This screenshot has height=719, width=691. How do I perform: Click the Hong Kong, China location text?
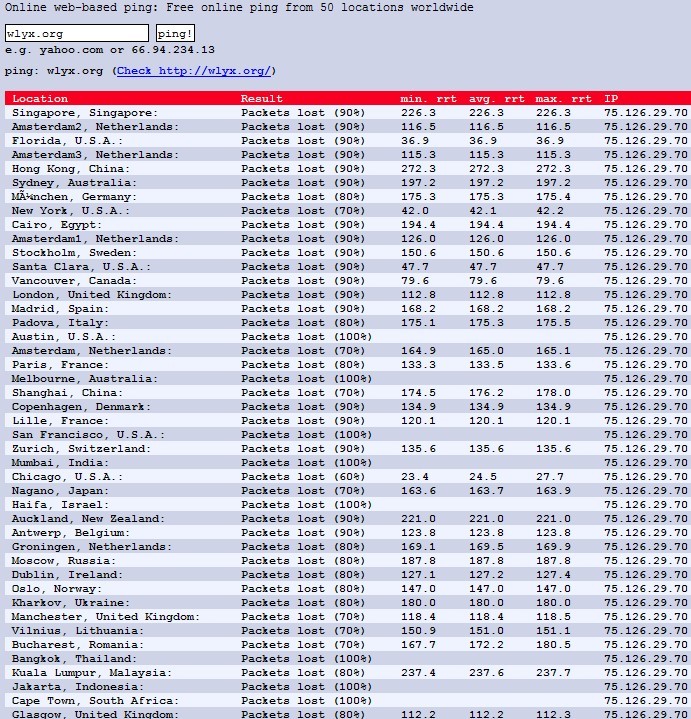pyautogui.click(x=71, y=169)
